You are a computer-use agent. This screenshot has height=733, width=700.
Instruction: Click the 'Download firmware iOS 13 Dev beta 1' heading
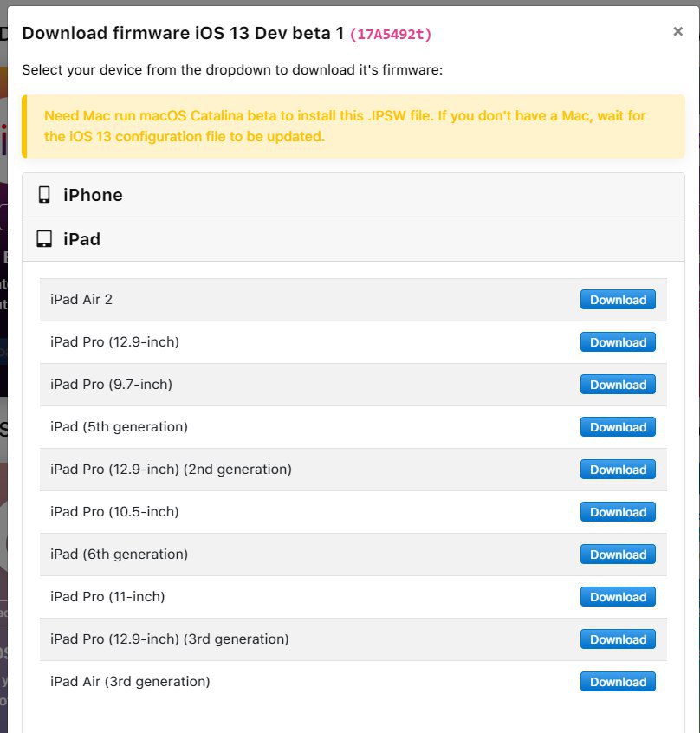pos(183,33)
